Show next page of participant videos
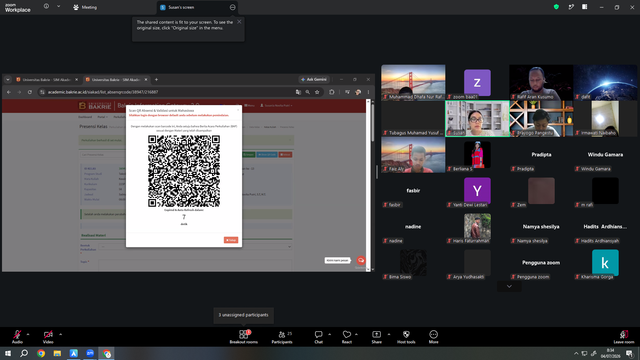The height and width of the screenshot is (360, 640). pos(509,287)
